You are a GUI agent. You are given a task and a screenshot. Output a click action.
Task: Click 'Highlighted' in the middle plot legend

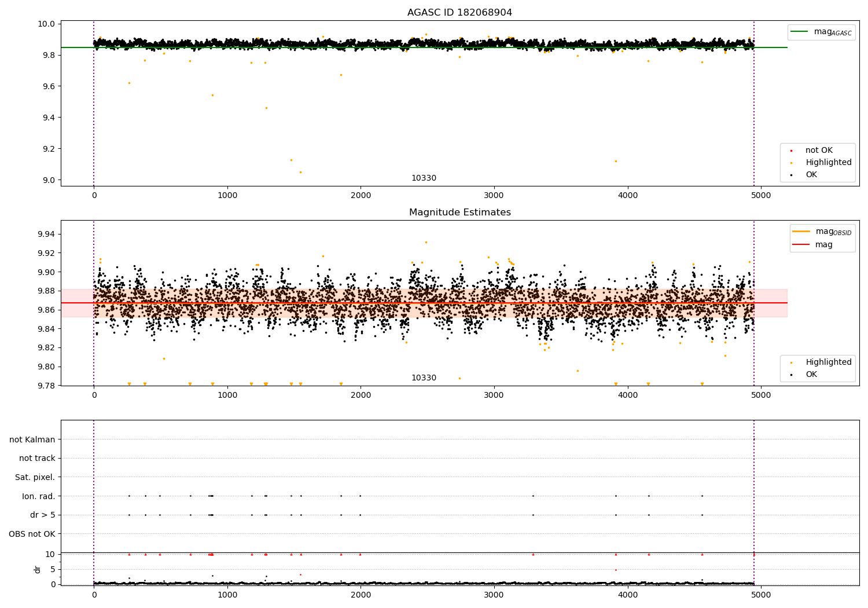(828, 362)
